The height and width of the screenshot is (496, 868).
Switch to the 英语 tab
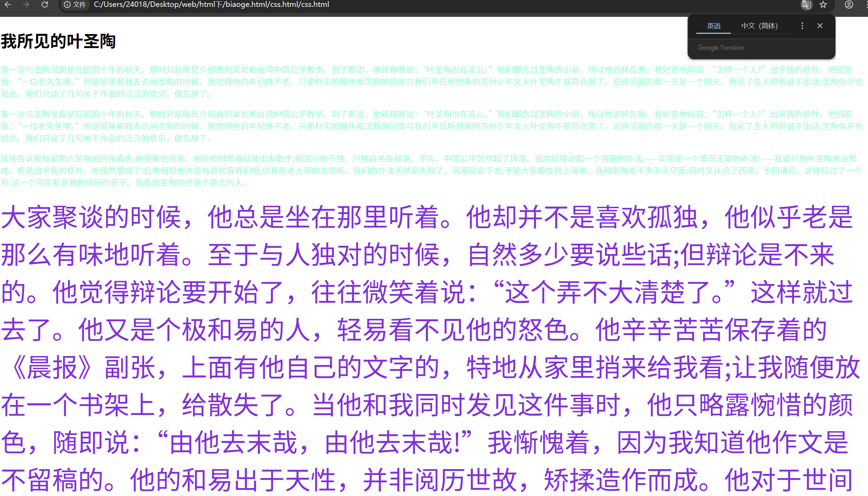coord(714,26)
